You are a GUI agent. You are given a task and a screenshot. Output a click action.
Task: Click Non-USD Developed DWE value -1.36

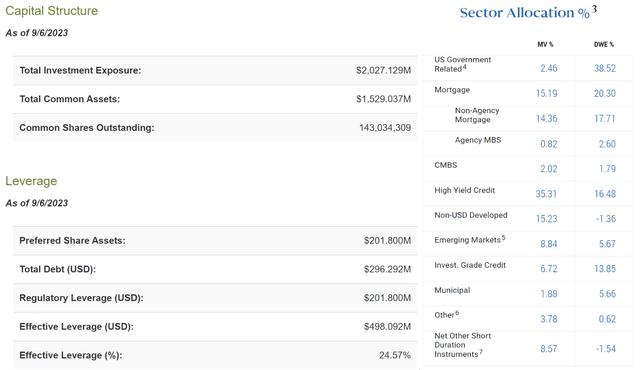(x=606, y=219)
